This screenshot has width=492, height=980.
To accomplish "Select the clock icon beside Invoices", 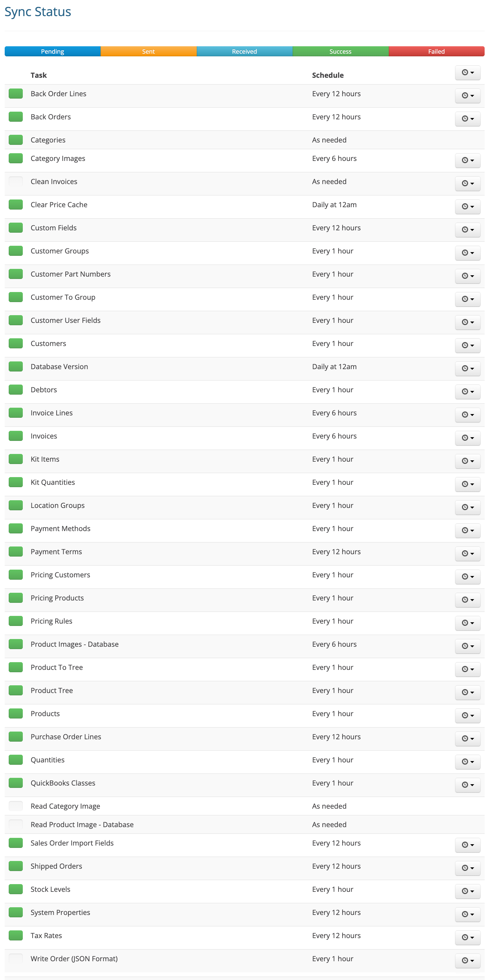I will (x=467, y=438).
